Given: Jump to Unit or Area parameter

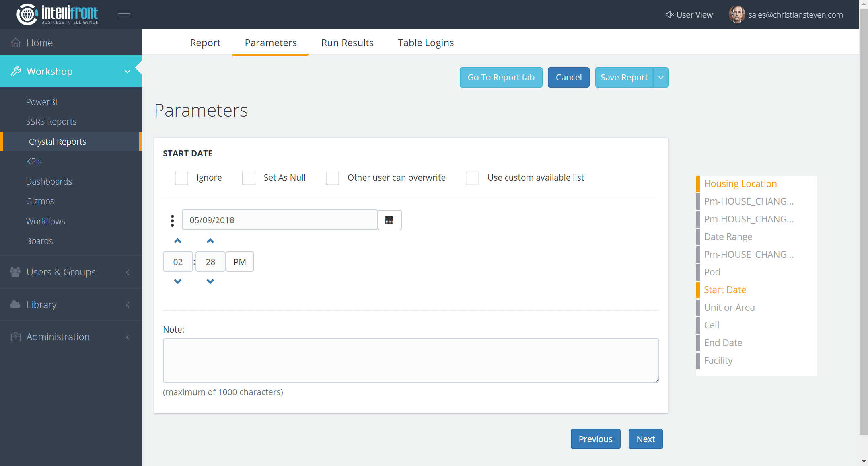Looking at the screenshot, I should pos(729,308).
